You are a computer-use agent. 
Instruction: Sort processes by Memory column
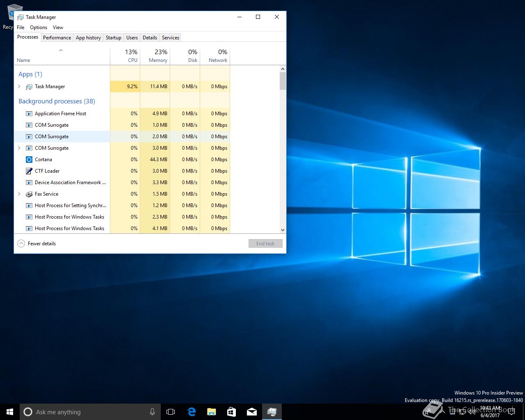tap(155, 56)
